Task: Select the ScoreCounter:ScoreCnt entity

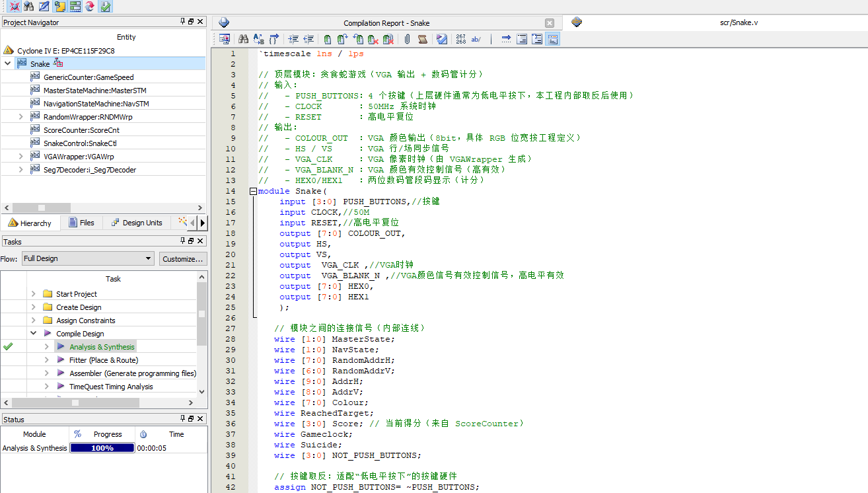Action: 80,130
